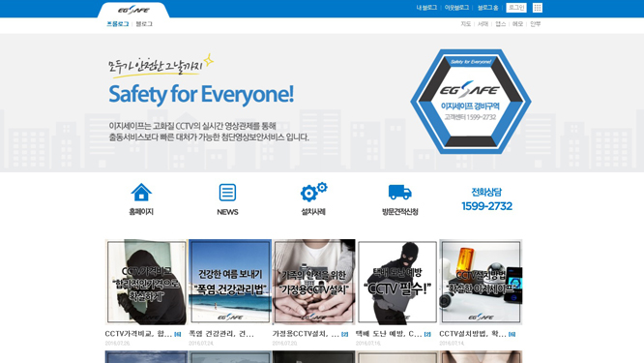The width and height of the screenshot is (644, 363).
Task: Click the CCTV설치방법 post title link
Action: click(x=473, y=334)
